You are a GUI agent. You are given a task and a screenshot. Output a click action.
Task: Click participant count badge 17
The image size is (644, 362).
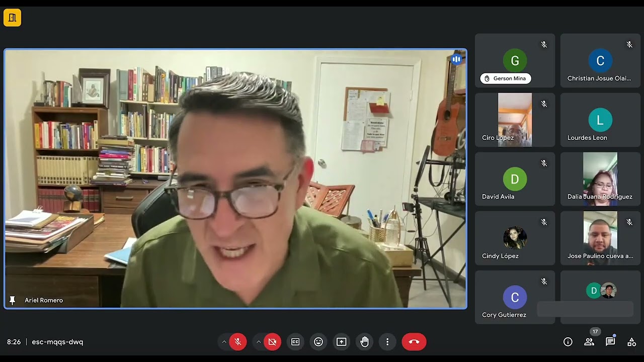(x=595, y=332)
